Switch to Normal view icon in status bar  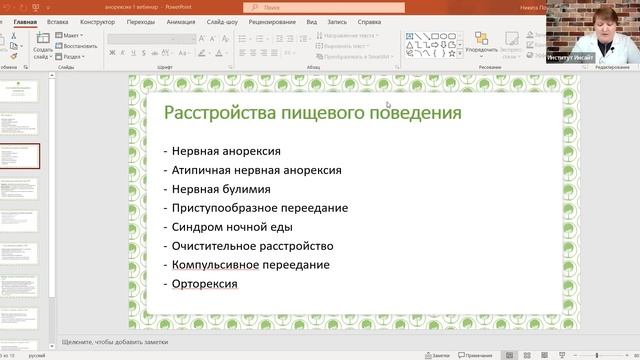coord(509,356)
